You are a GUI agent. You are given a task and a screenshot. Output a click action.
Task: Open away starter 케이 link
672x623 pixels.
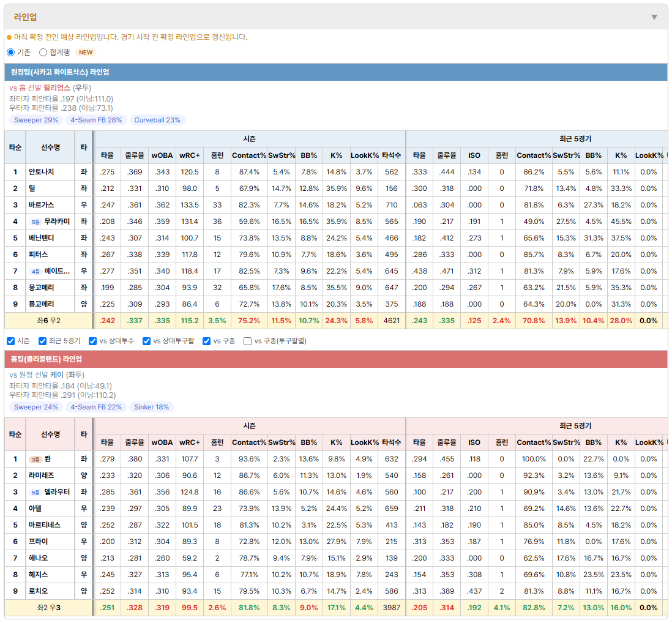(x=56, y=375)
